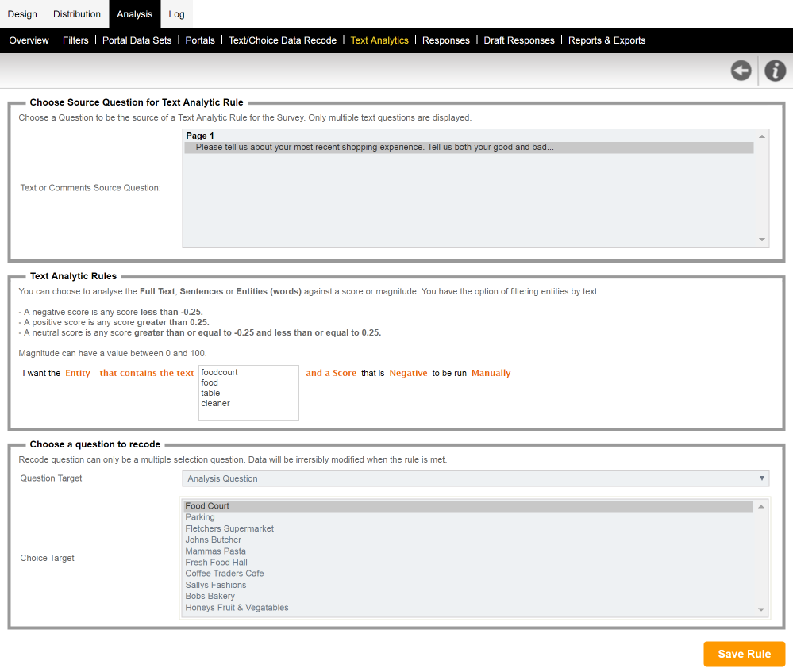This screenshot has width=793, height=672.
Task: Change the Manually run option
Action: (x=491, y=373)
